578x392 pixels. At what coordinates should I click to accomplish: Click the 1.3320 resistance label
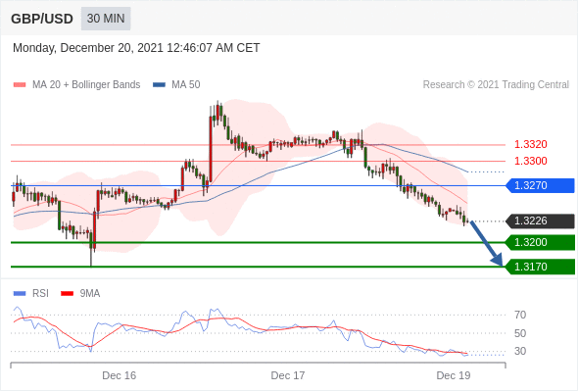point(530,144)
